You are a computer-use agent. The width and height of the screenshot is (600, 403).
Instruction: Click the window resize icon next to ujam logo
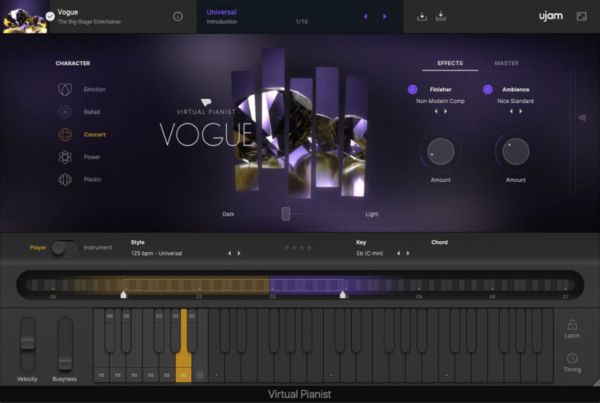[x=581, y=16]
